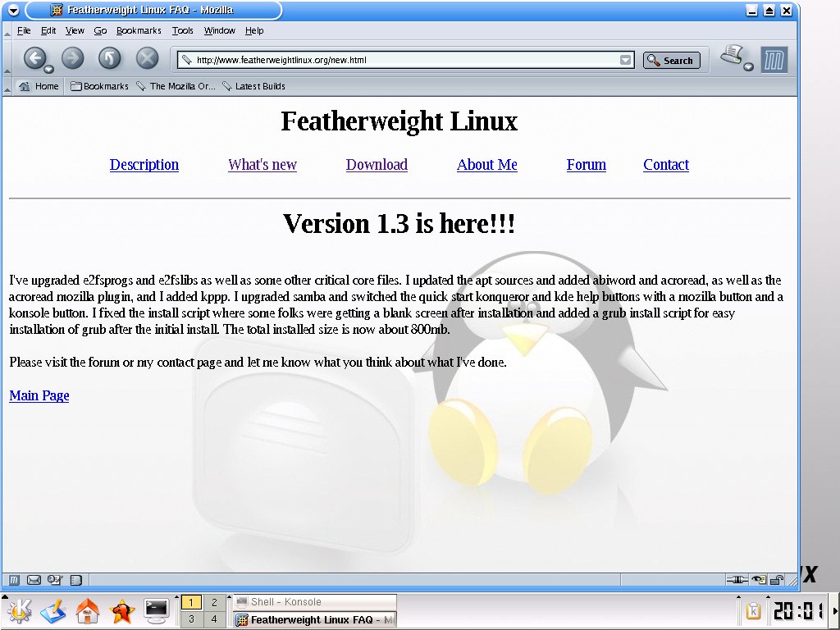Switch to virtual desktop 3
840x630 pixels.
[x=191, y=619]
